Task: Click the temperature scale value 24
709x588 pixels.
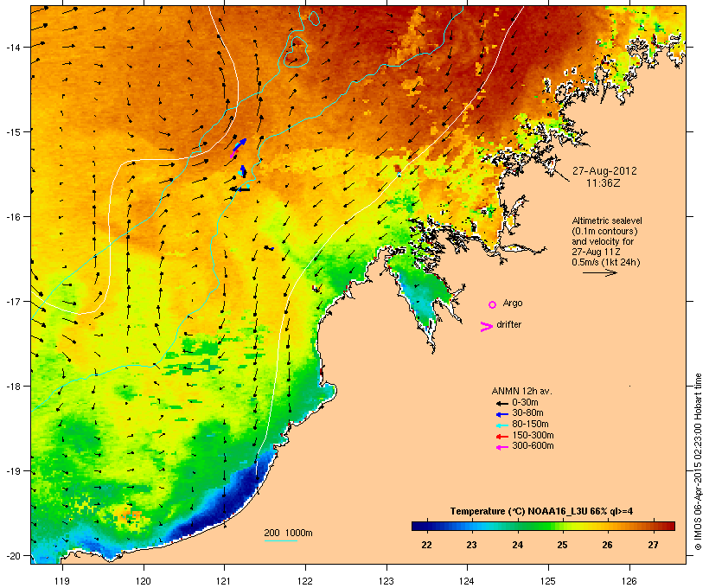Action: coord(517,545)
